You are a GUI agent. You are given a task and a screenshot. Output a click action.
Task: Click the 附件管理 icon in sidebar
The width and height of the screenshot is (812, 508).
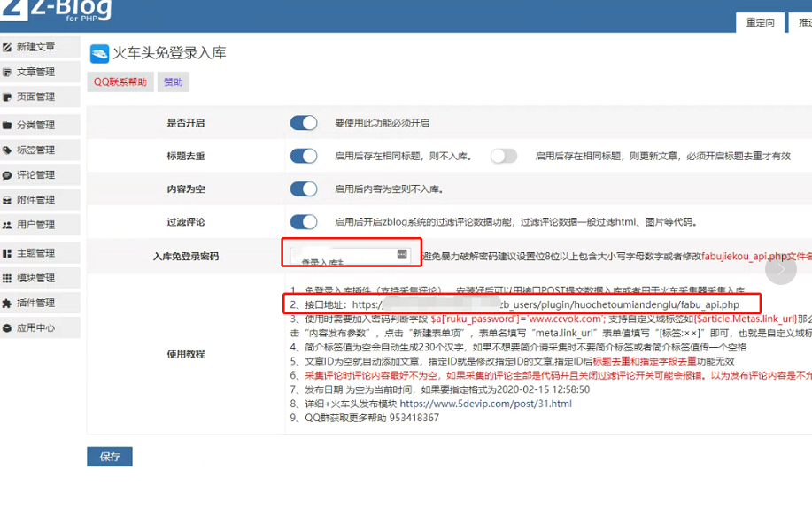coord(7,200)
